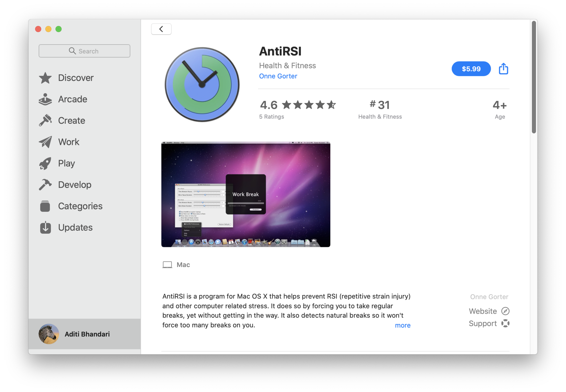Screen dimensions: 566x392
Task: Click in the Search field
Action: tap(84, 51)
